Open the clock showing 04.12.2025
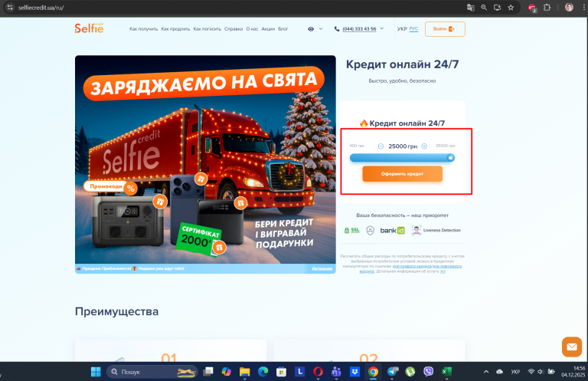Image resolution: width=588 pixels, height=381 pixels. point(573,372)
